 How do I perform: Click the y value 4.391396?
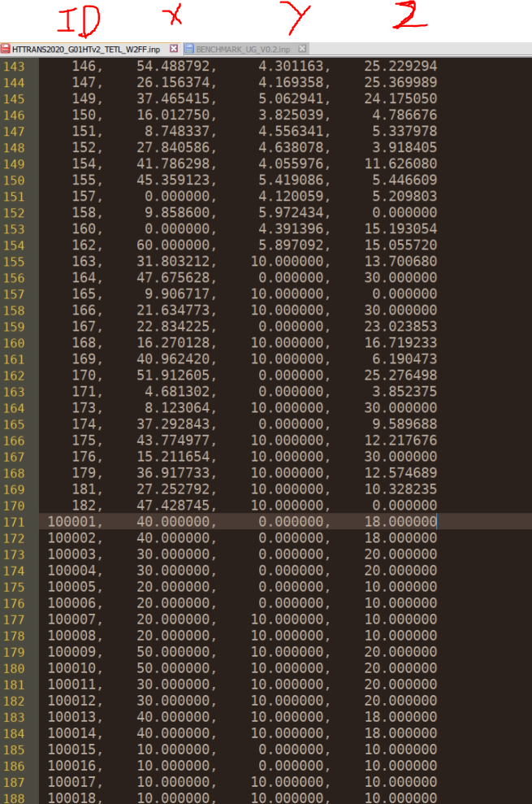click(x=291, y=228)
